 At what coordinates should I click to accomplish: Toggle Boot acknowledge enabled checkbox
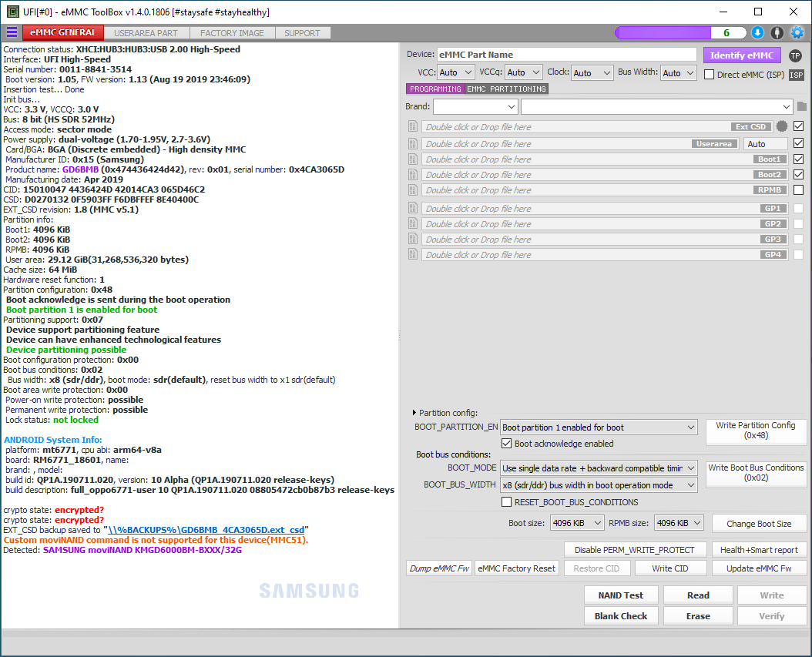tap(506, 444)
